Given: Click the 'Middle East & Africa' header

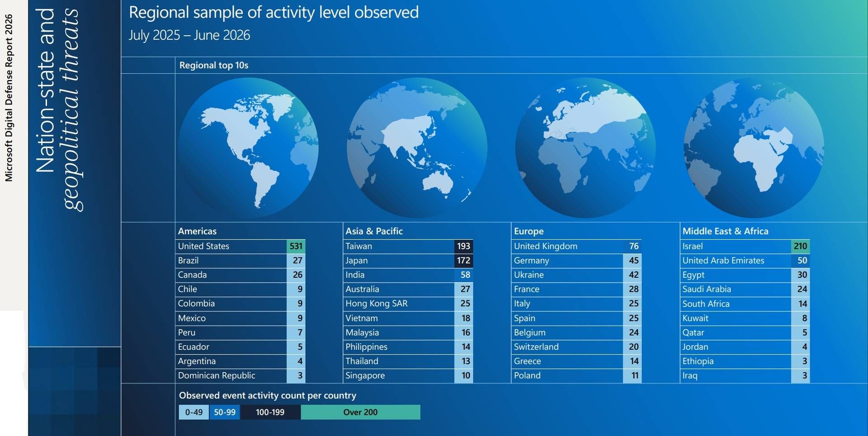Looking at the screenshot, I should [x=725, y=231].
